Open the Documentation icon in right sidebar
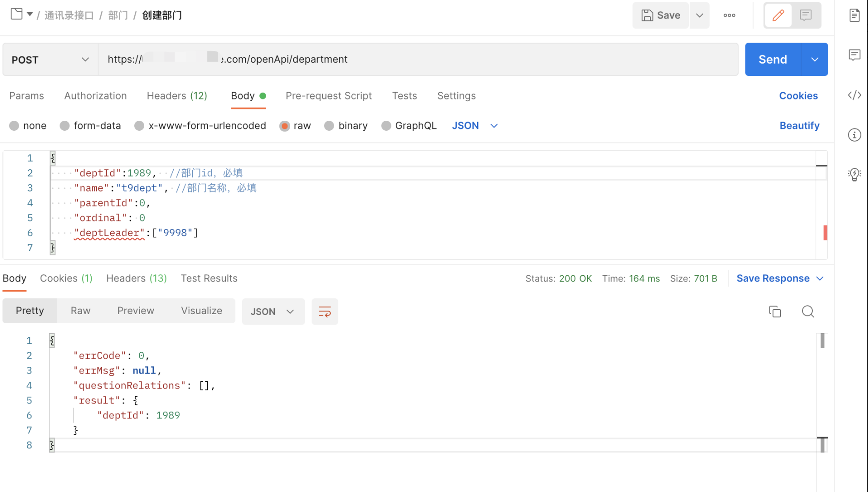Screen dimensions: 868x492 click(854, 15)
